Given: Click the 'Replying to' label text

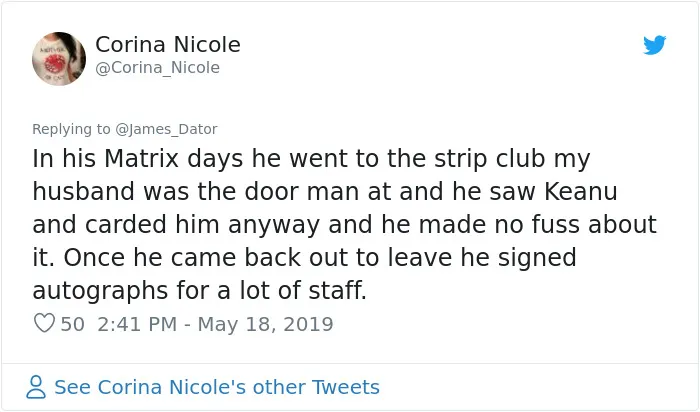Looking at the screenshot, I should 71,129.
